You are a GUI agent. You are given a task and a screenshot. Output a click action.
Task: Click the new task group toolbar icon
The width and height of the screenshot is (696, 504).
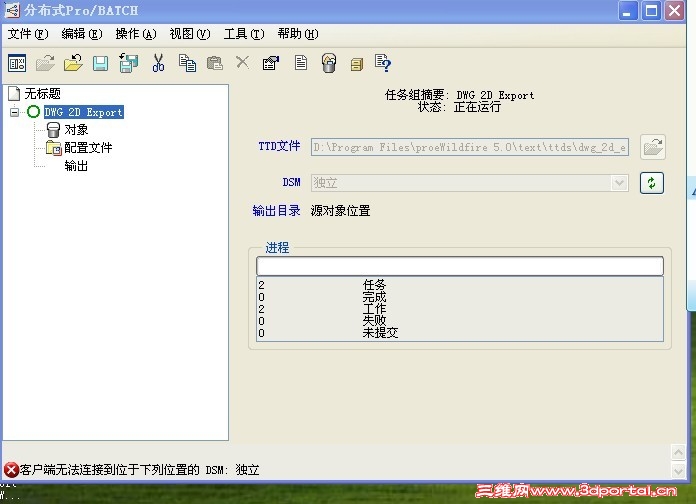[x=17, y=63]
